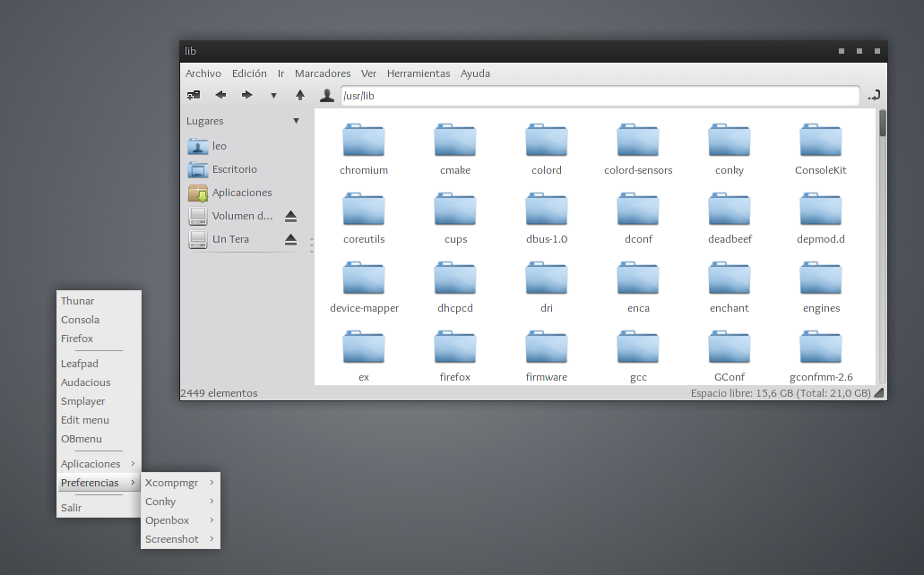Open the Archivo menu
Image resolution: width=924 pixels, height=575 pixels.
pos(203,73)
